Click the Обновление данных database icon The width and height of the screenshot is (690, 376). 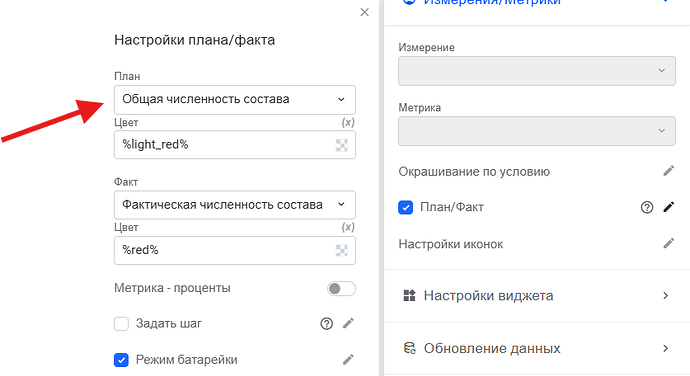click(409, 348)
